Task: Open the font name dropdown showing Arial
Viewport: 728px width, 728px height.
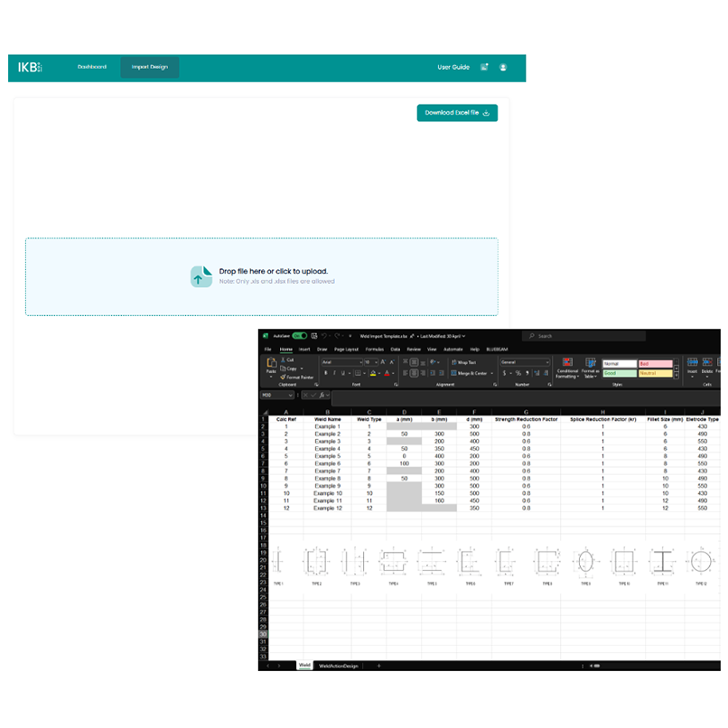Action: coord(341,362)
